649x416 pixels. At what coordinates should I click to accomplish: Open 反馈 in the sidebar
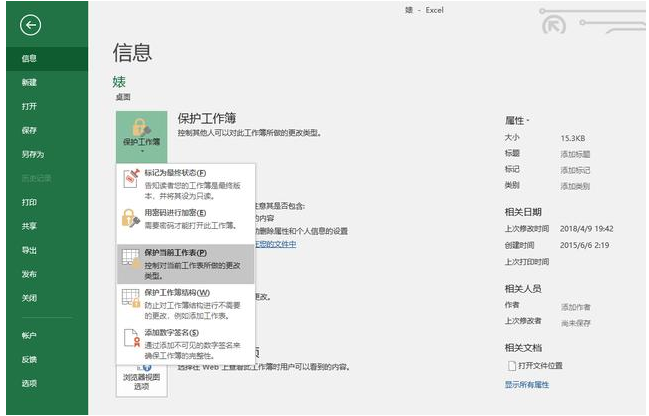[47, 359]
